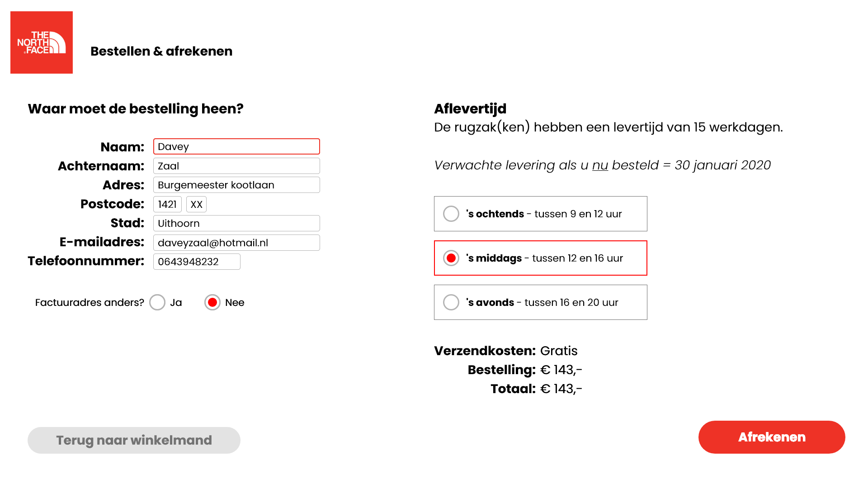Focus the Naam input field
Image resolution: width=868 pixels, height=488 pixels.
[x=236, y=146]
